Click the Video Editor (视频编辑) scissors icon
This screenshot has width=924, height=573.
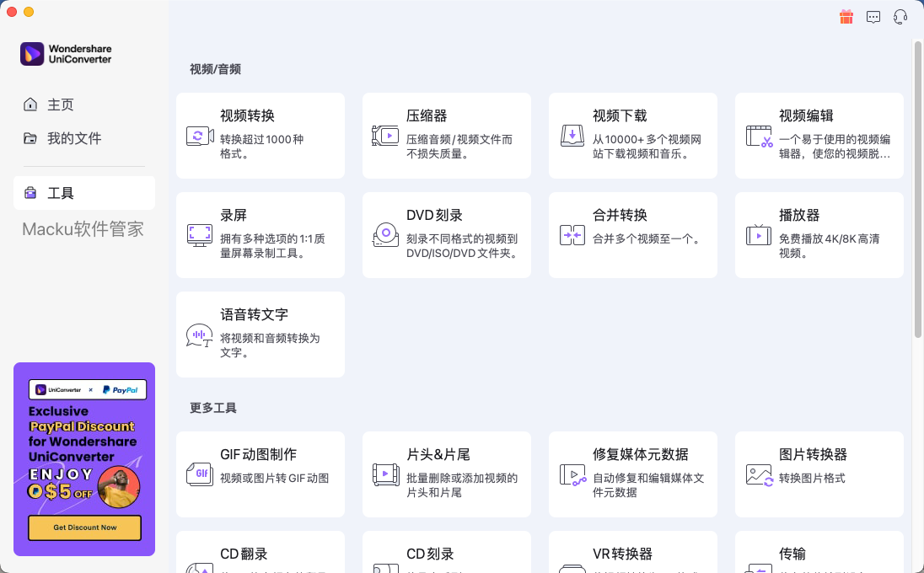point(759,136)
